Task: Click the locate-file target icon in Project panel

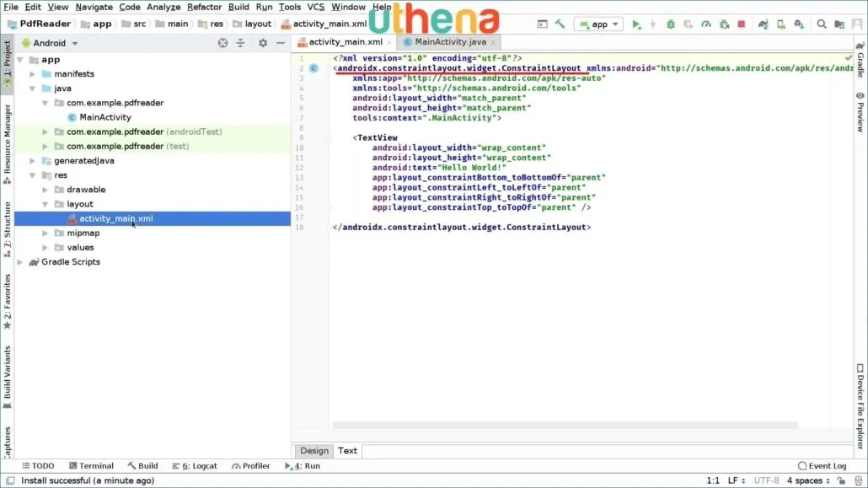Action: (x=222, y=43)
